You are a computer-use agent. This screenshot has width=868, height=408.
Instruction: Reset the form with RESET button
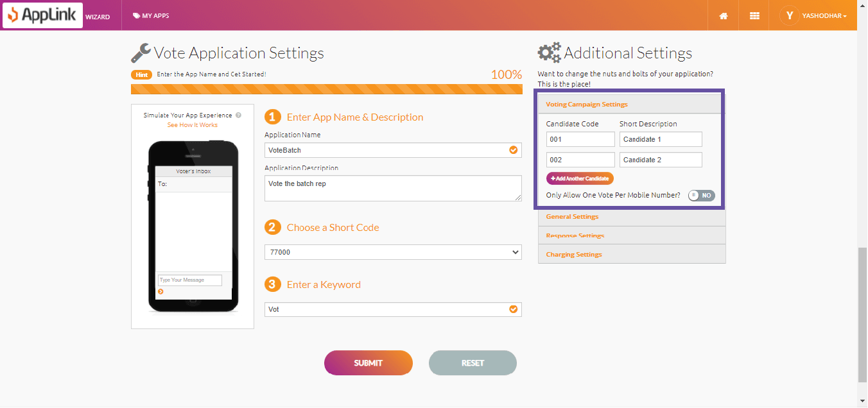pos(473,362)
